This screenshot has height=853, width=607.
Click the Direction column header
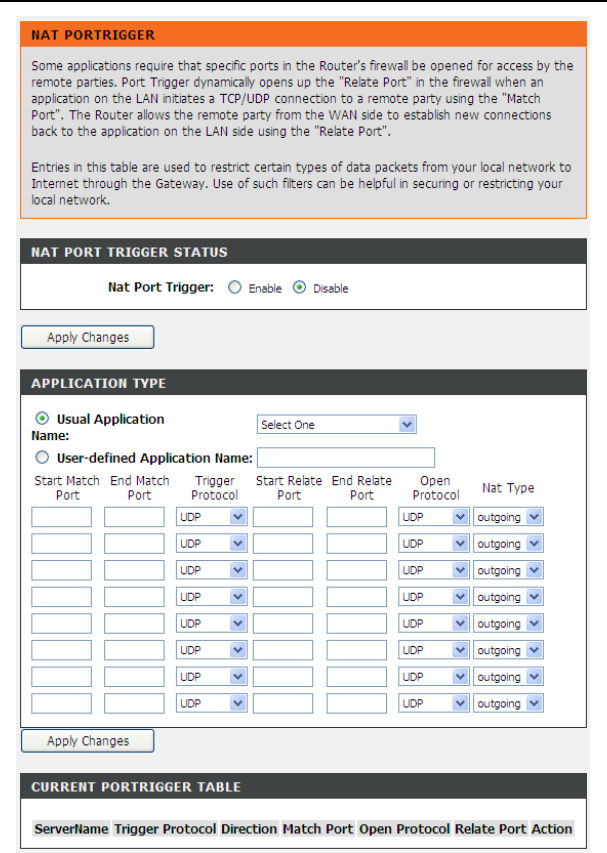click(249, 829)
